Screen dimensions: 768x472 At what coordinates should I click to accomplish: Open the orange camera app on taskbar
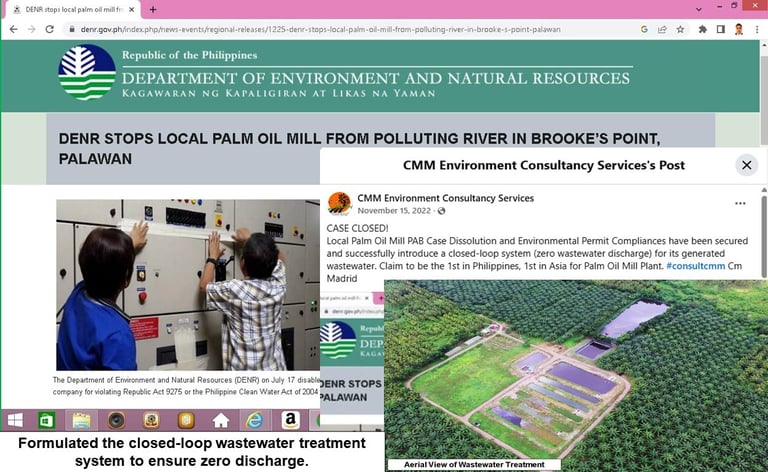(151, 420)
